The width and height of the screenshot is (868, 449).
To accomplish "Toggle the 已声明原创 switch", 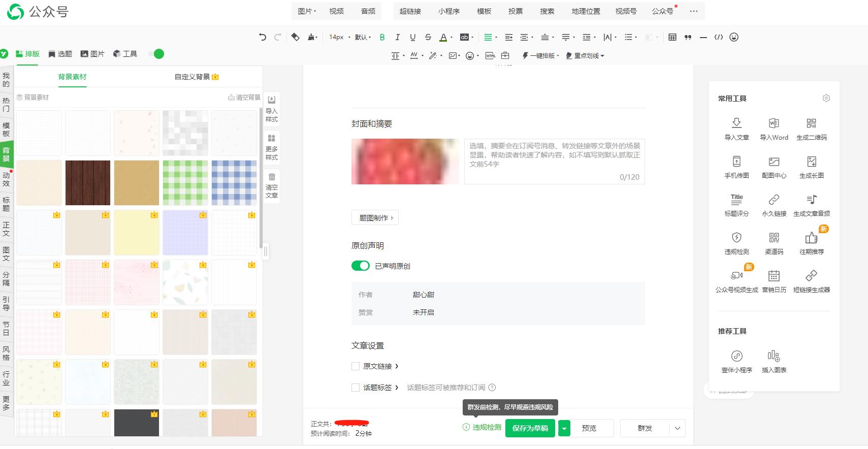I will point(361,266).
